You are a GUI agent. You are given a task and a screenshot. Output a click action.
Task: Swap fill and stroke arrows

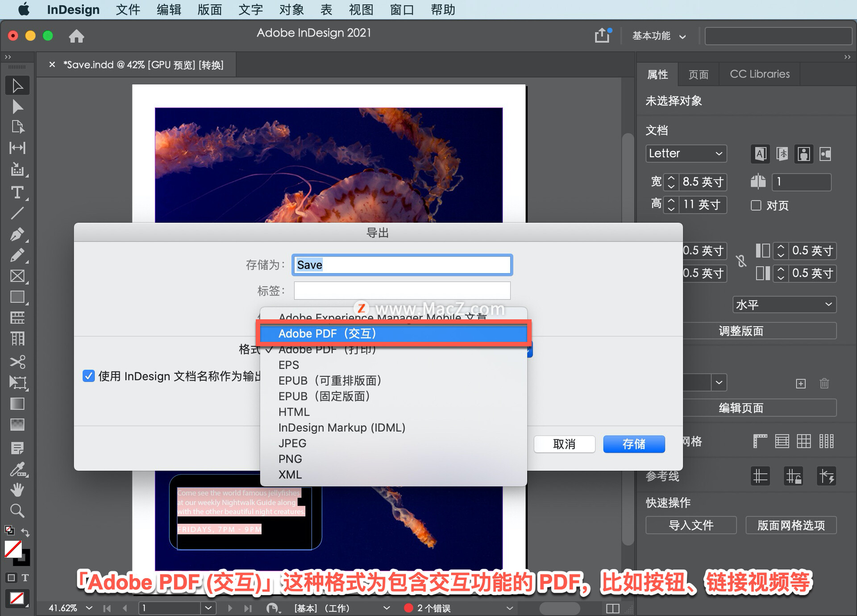tap(25, 533)
